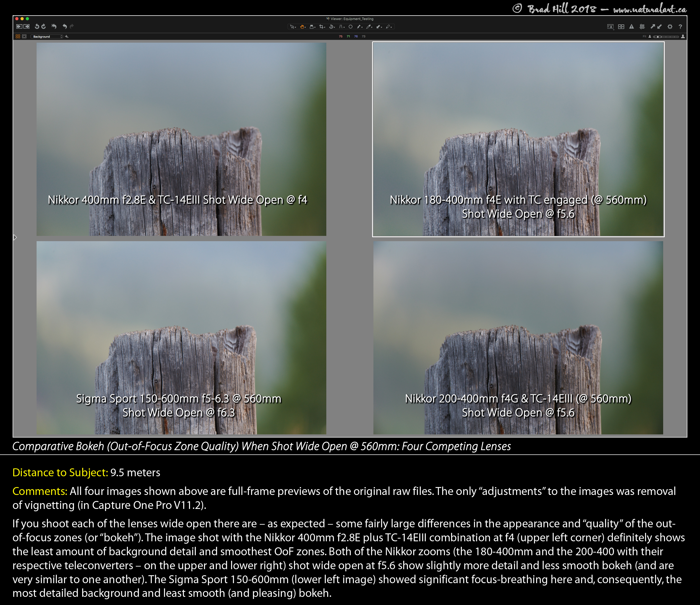Viewport: 700px width, 605px height.
Task: Rotate image counter-clockwise
Action: (37, 26)
